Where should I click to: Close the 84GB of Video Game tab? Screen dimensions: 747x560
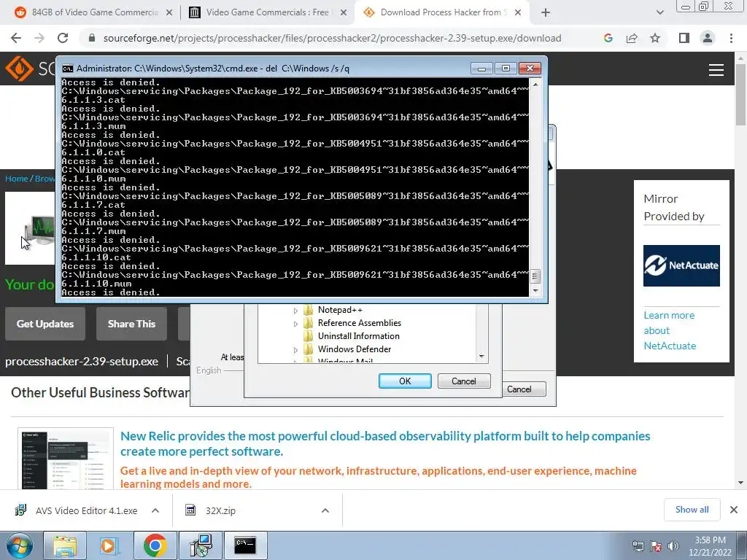(x=169, y=13)
